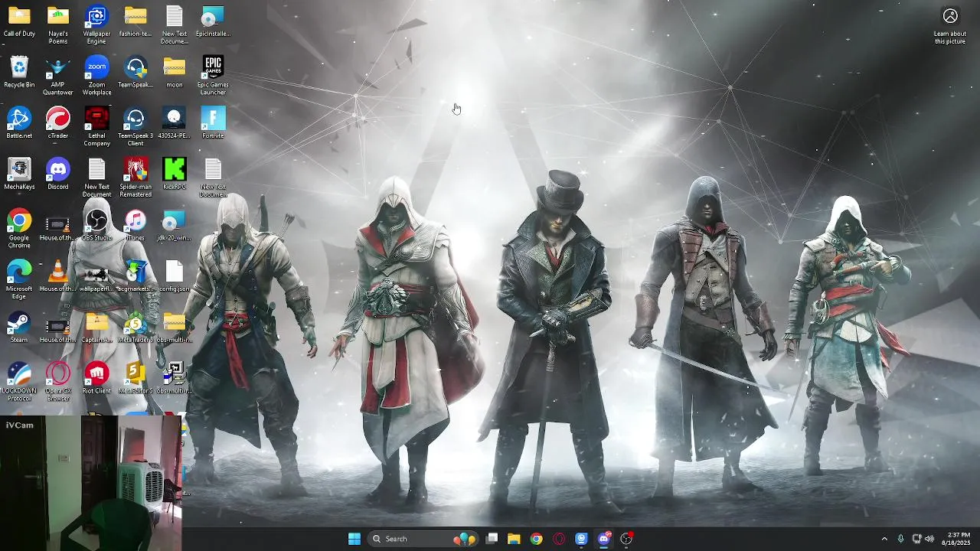Image resolution: width=980 pixels, height=551 pixels.
Task: Open the Recycle Bin
Action: coord(19,73)
